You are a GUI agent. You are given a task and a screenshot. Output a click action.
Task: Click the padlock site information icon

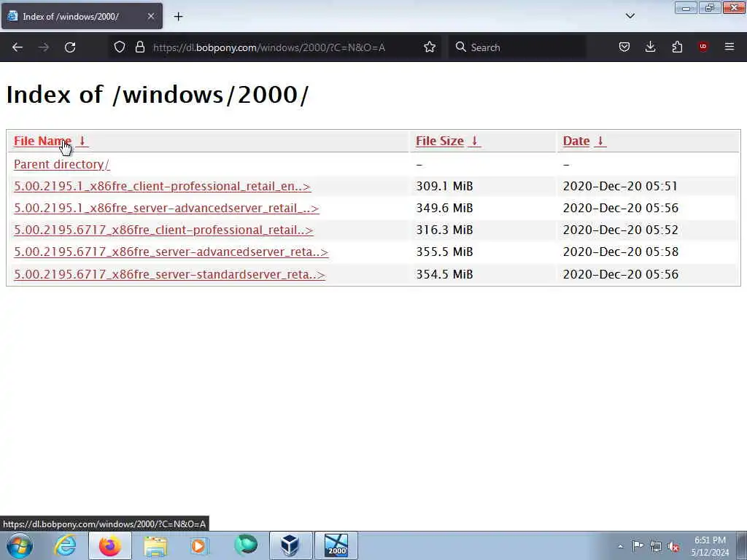tap(139, 47)
